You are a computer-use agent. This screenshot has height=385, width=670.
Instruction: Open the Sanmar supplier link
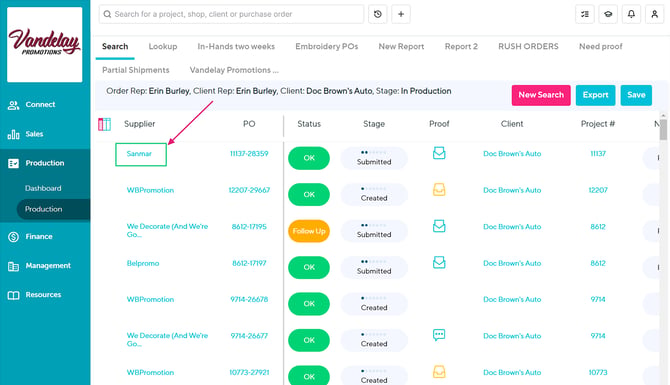point(139,154)
